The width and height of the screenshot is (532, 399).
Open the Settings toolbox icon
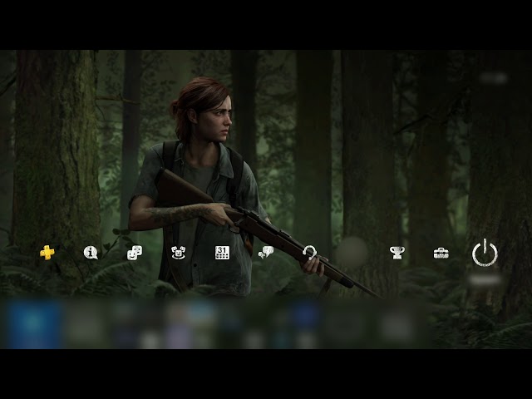tap(441, 253)
